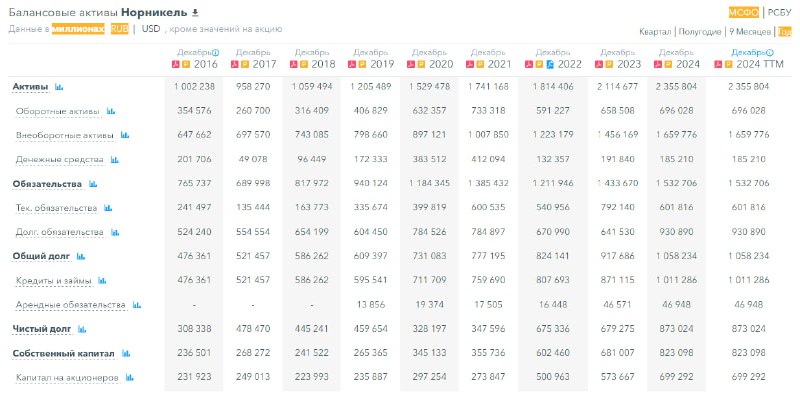The width and height of the screenshot is (800, 394).
Task: Click the orange presentation icon for 2020
Action: click(420, 65)
